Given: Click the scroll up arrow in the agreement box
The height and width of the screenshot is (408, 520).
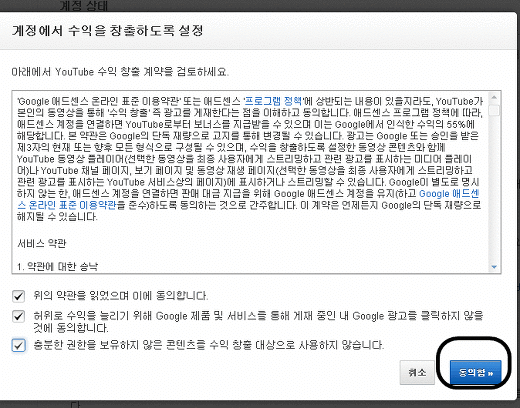Looking at the screenshot, I should tap(494, 97).
